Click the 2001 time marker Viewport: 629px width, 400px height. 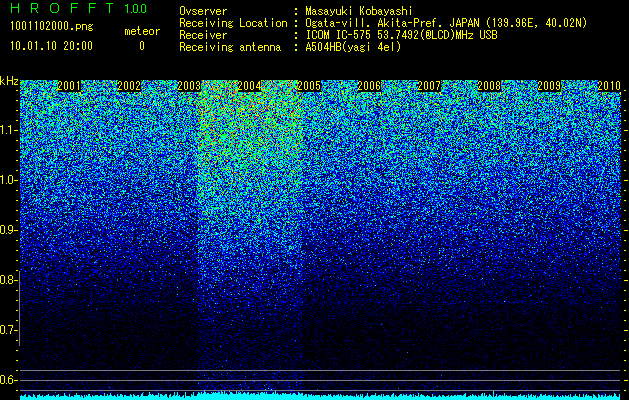tap(69, 86)
